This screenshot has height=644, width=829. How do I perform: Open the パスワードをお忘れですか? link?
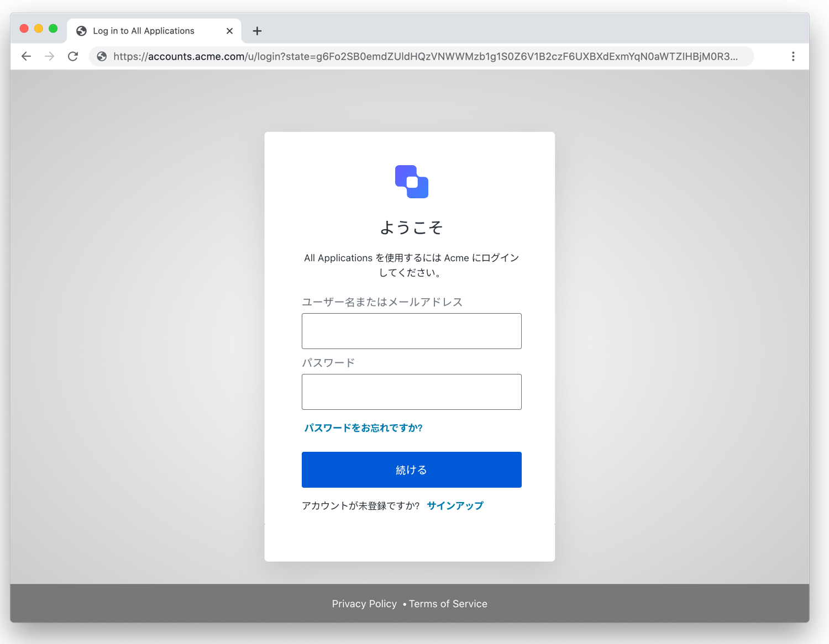pyautogui.click(x=363, y=428)
